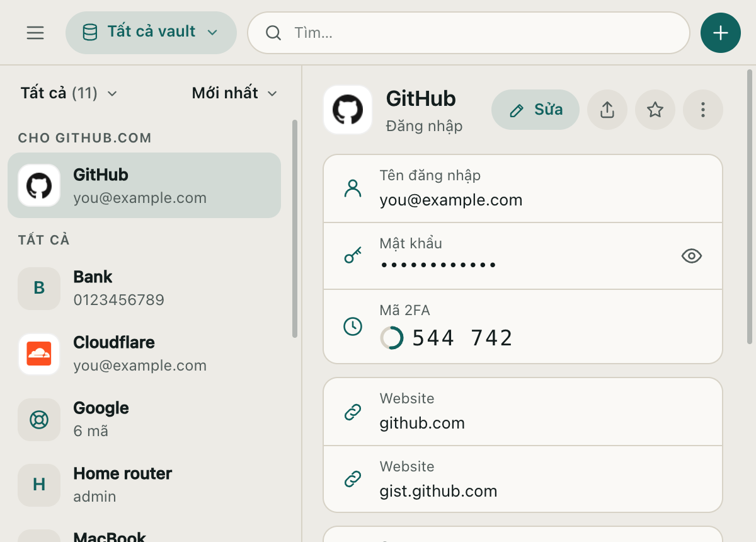This screenshot has height=542, width=756.
Task: Click the search magnifier icon
Action: (273, 33)
